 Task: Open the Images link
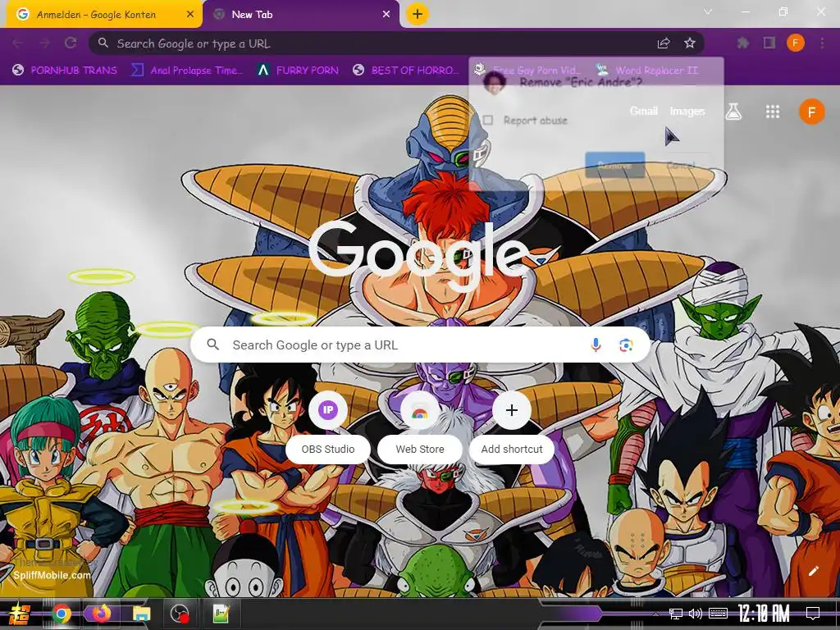coord(687,111)
